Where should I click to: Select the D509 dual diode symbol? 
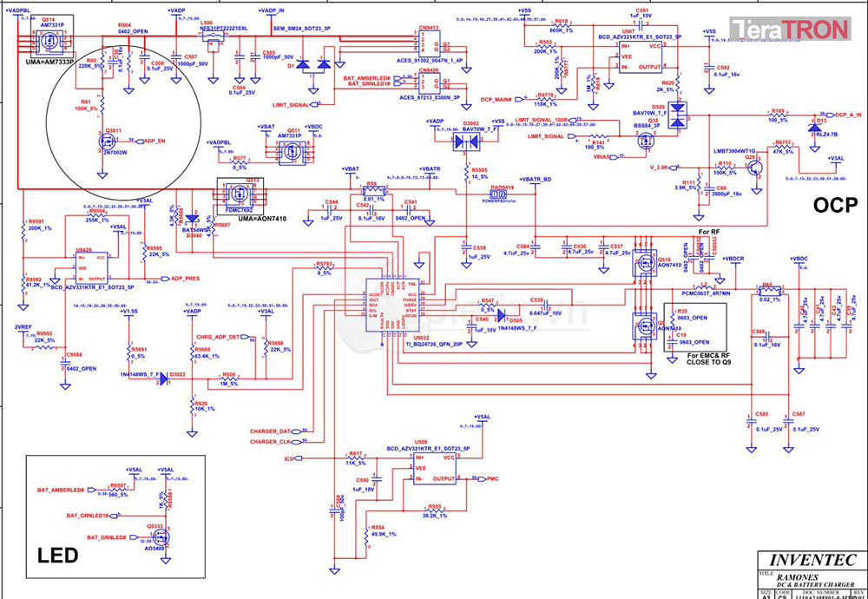coord(677,115)
